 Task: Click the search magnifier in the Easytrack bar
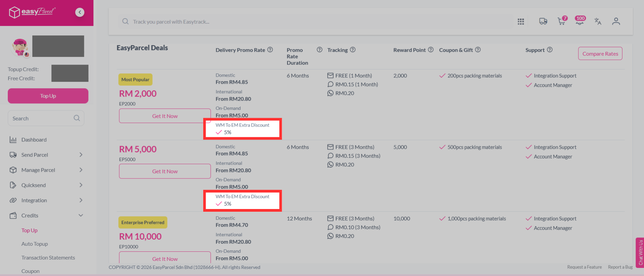(x=125, y=22)
